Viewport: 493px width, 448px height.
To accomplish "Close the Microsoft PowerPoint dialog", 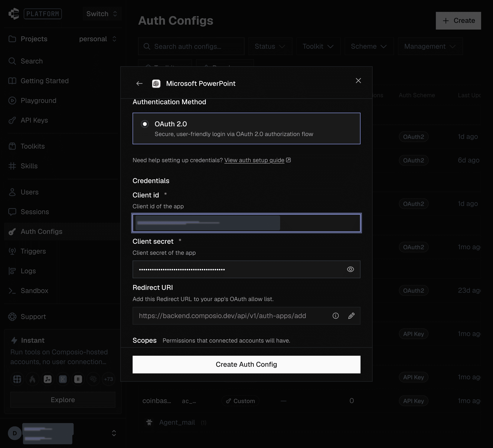I will (x=358, y=81).
